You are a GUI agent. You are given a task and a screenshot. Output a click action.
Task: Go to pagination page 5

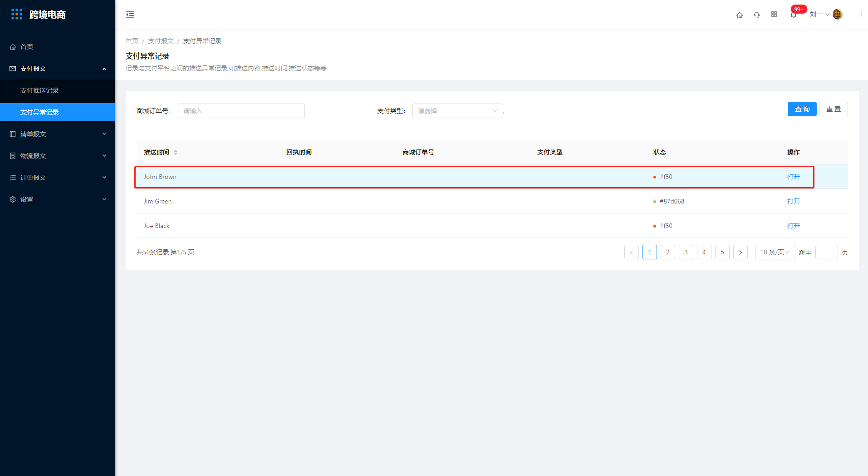[x=722, y=252]
